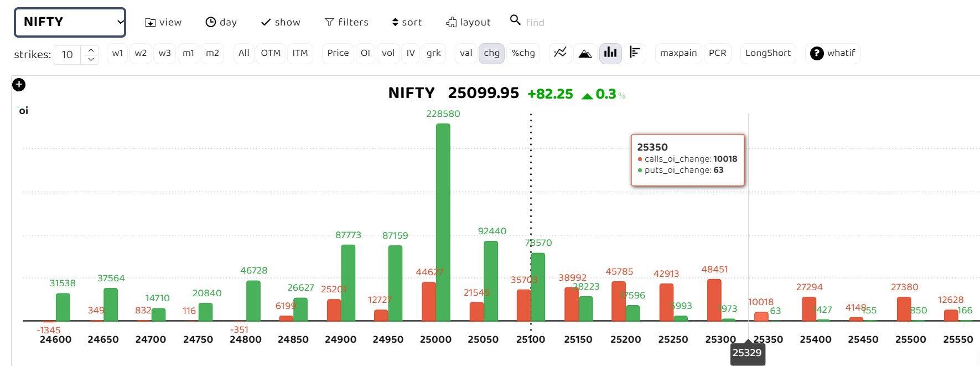Open the whatif help button
Image resolution: width=980 pixels, height=366 pixels.
833,53
